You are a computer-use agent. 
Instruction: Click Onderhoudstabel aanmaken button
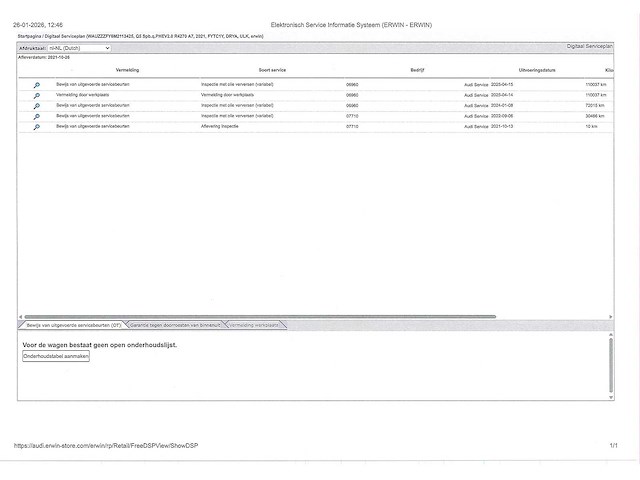[x=56, y=356]
